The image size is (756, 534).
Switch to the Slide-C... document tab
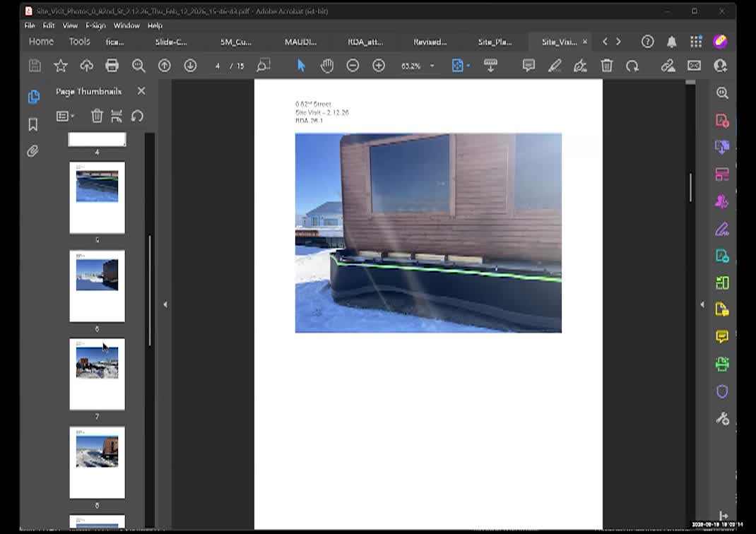click(171, 42)
